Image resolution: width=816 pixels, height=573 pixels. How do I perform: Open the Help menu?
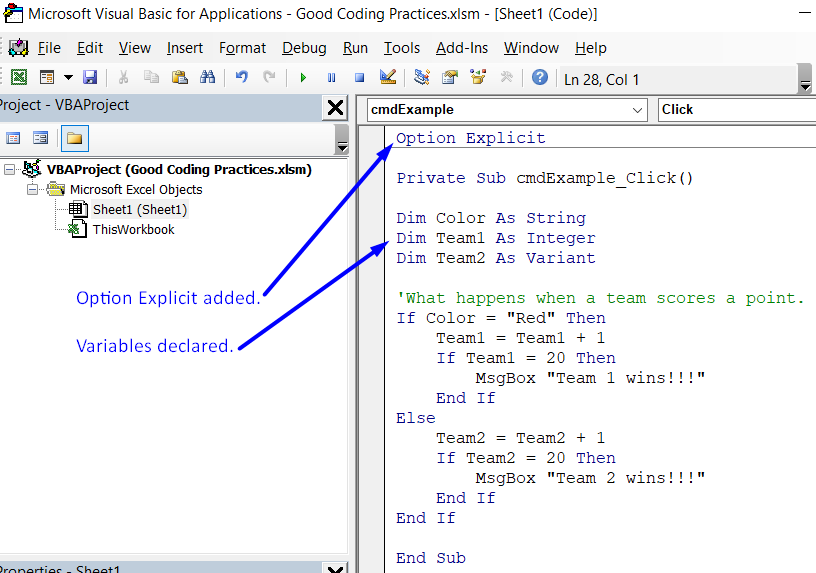pos(590,48)
